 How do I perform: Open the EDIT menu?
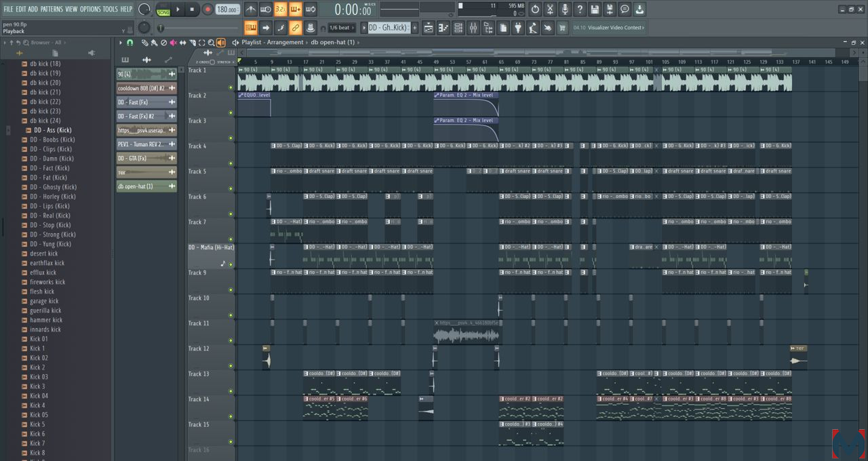(21, 9)
